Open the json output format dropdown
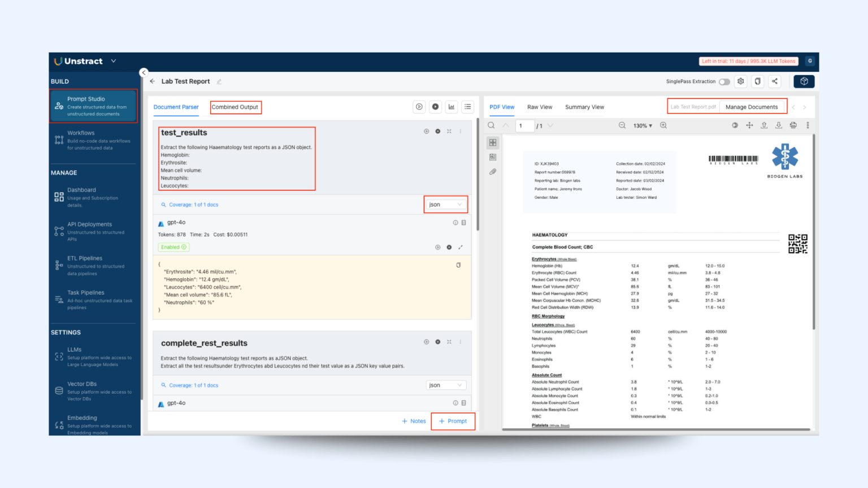This screenshot has width=868, height=488. tap(446, 204)
